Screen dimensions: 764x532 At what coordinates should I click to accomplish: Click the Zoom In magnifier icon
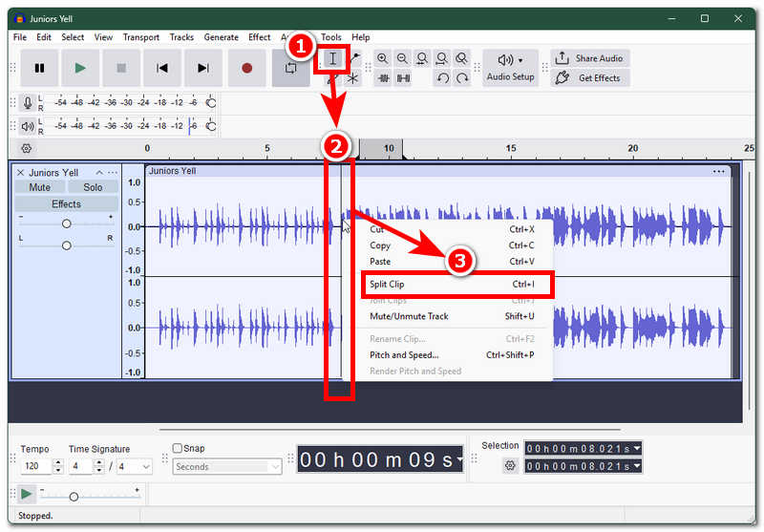tap(383, 59)
